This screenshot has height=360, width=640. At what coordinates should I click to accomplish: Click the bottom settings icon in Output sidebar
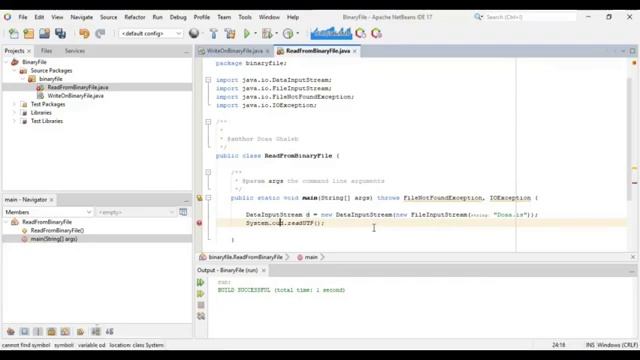(x=201, y=316)
